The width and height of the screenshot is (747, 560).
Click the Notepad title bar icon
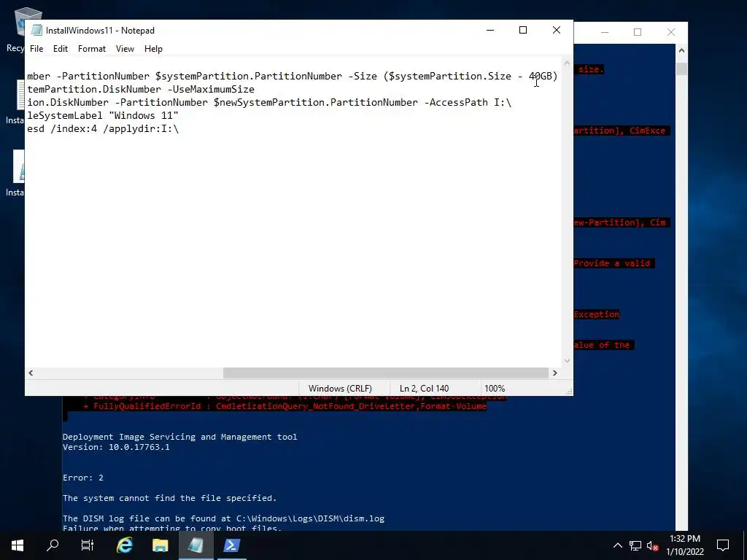[36, 31]
